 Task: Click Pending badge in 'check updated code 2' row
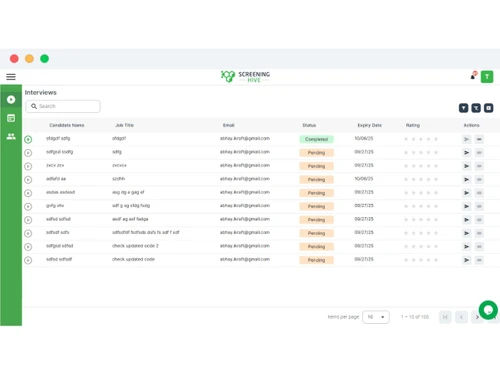[x=316, y=247]
